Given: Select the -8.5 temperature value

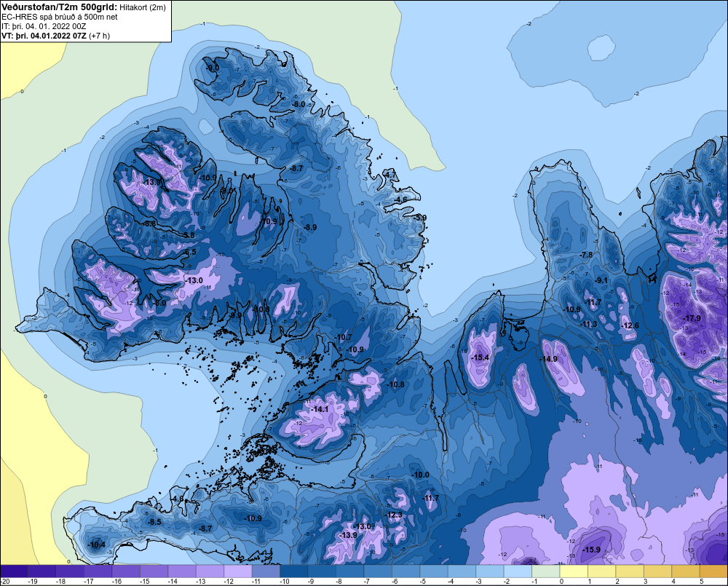Looking at the screenshot, I should [154, 522].
